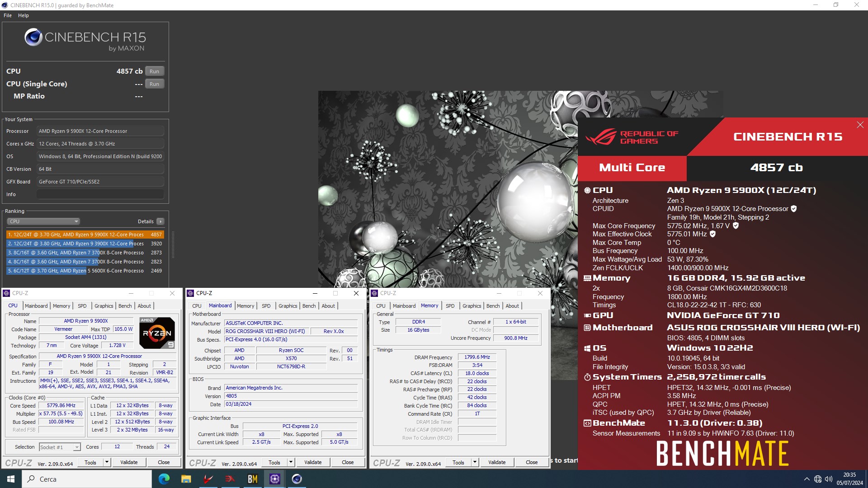Click ranking row Ryzen 7 3700X scoring 2873

(85, 253)
